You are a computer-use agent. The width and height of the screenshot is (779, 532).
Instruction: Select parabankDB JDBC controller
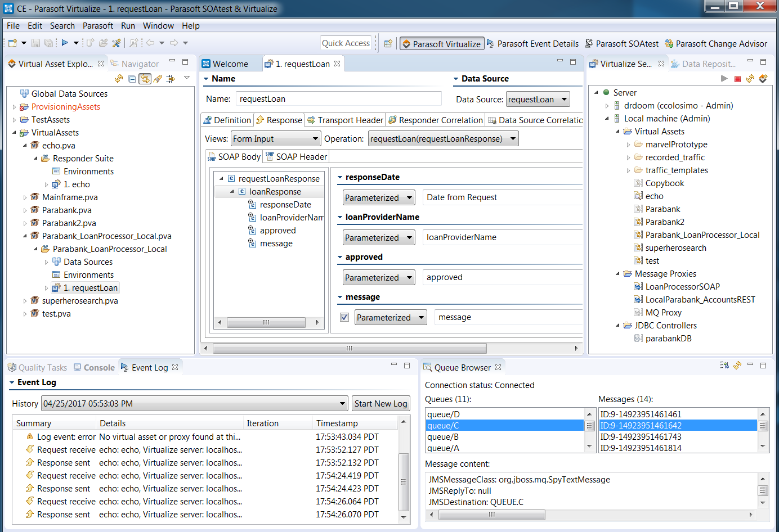pos(668,339)
